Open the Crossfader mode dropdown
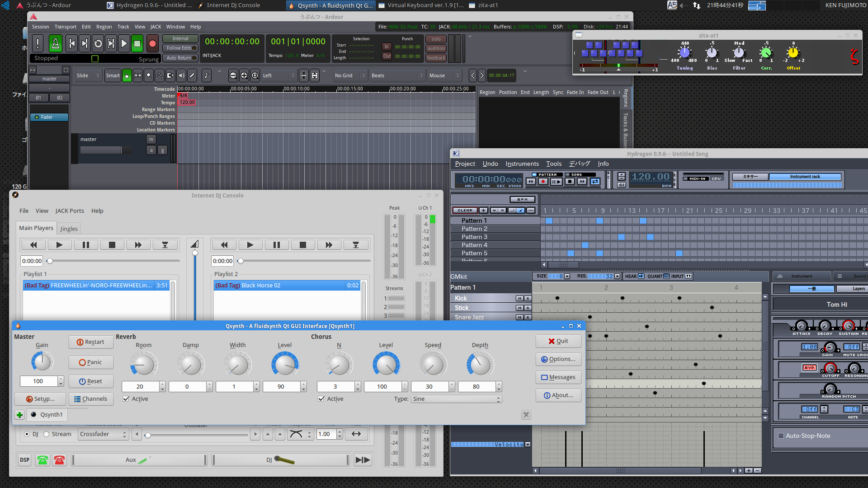Screen dimensions: 868x488 pyautogui.click(x=103, y=434)
